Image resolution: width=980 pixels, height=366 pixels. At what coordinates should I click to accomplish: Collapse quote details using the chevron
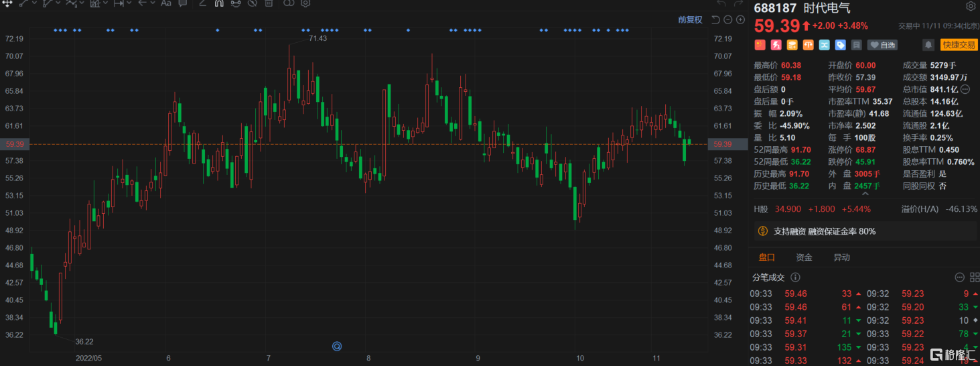click(x=864, y=194)
